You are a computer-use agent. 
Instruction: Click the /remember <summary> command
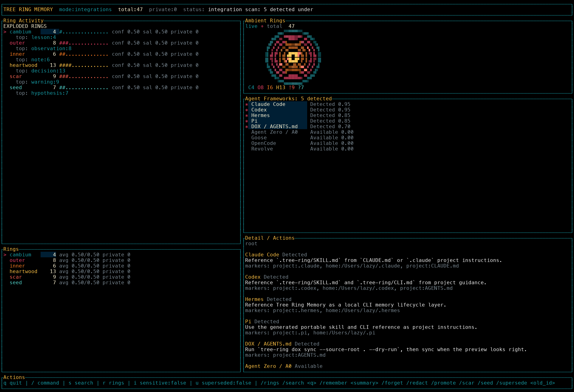click(x=349, y=383)
